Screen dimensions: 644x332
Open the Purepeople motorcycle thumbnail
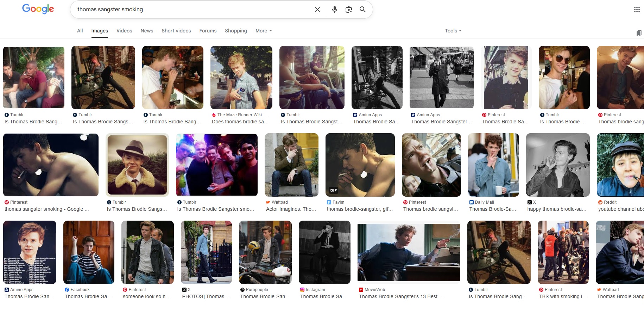(x=265, y=252)
